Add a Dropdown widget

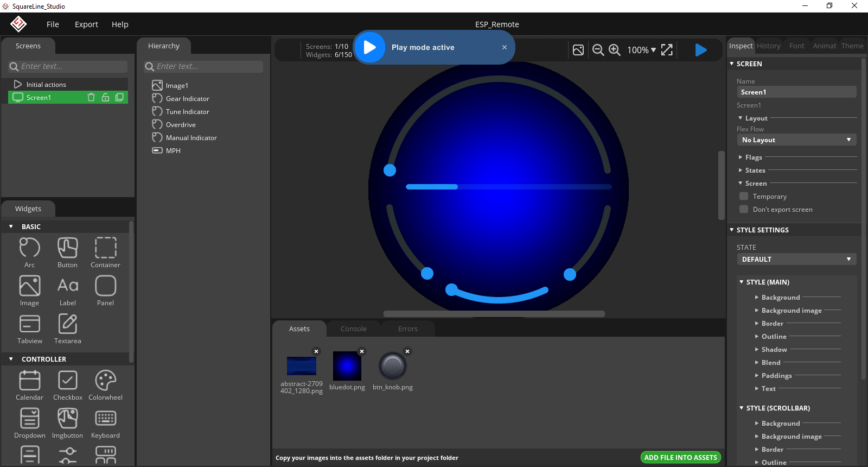click(x=30, y=422)
